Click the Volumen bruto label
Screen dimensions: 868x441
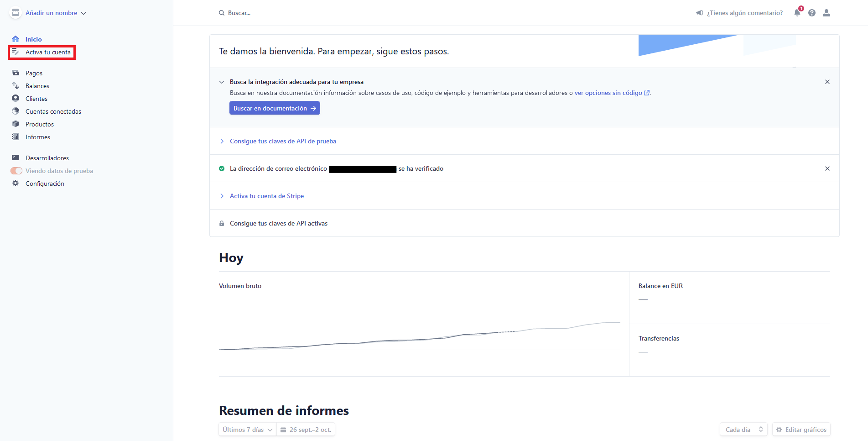click(240, 286)
